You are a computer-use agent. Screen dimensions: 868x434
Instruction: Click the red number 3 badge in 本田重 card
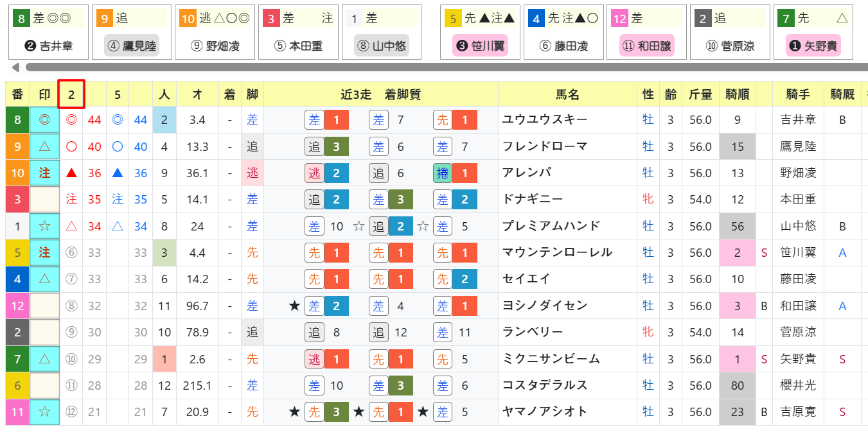point(272,19)
